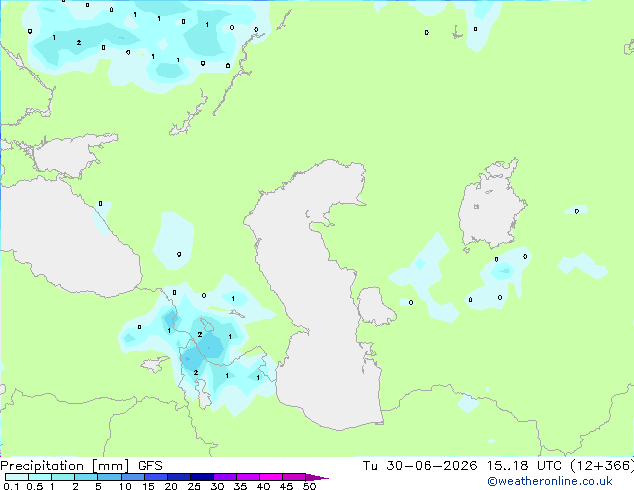Select the dark navy swatch between 25 and 30
The image size is (634, 490).
pos(201,477)
